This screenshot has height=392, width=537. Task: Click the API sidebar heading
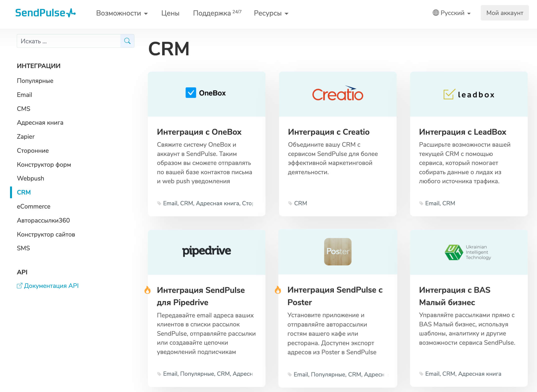tap(22, 272)
